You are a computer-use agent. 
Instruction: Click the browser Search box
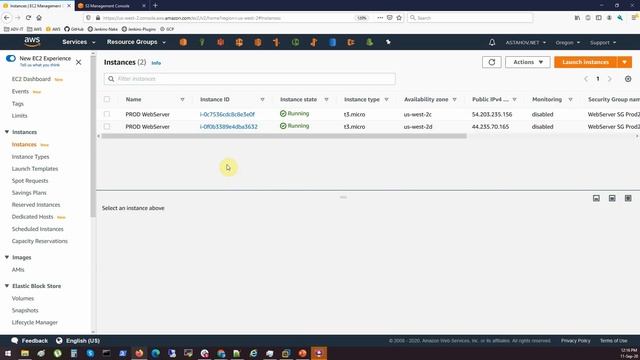click(469, 18)
